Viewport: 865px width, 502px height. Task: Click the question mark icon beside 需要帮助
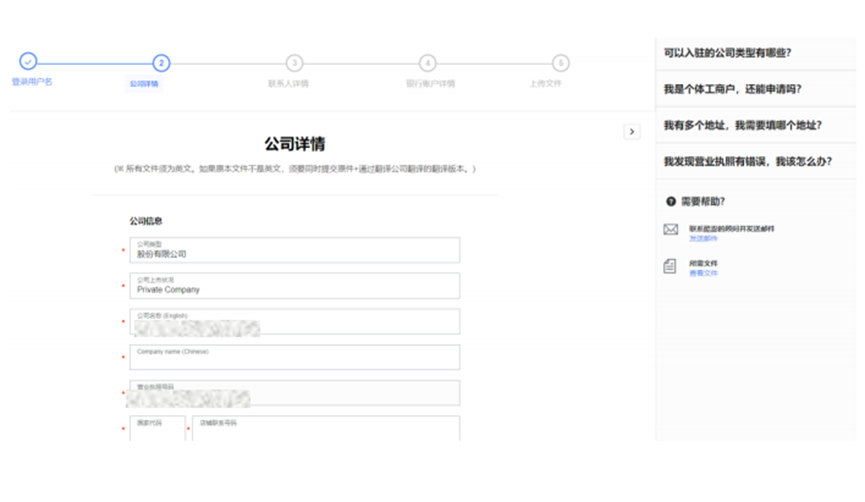coord(670,201)
